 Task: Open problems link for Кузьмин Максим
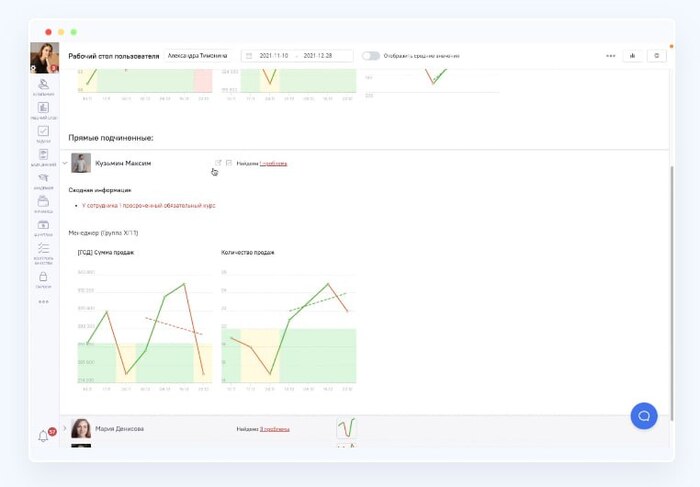pos(273,163)
